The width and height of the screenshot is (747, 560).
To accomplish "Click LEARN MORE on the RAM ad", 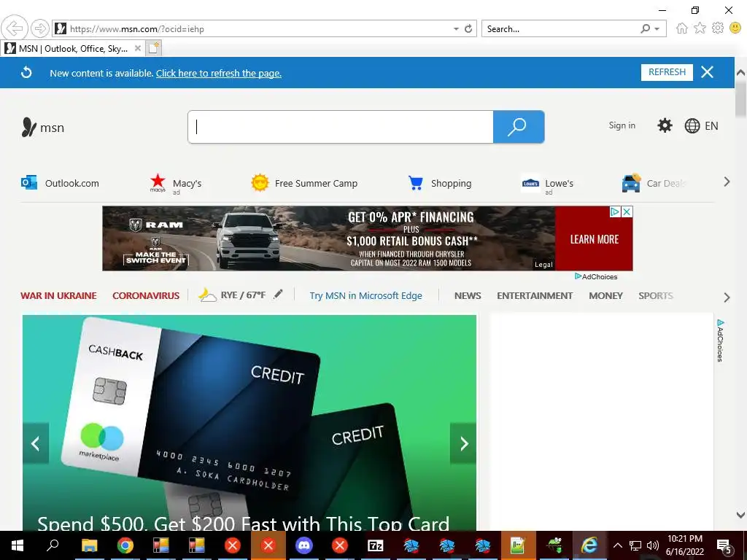I will click(x=594, y=239).
